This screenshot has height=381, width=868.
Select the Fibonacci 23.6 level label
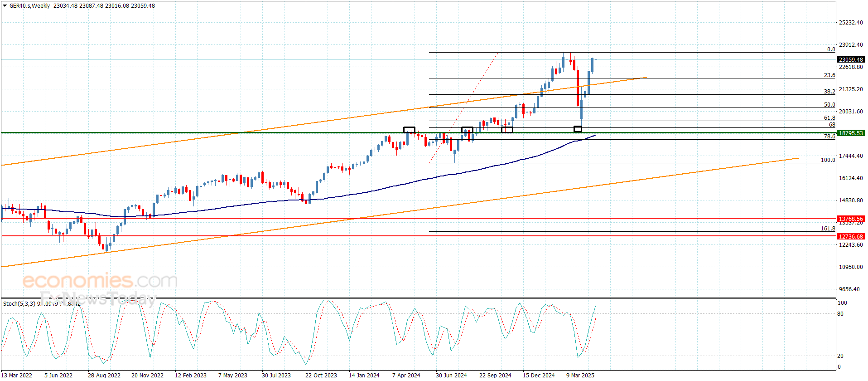829,75
